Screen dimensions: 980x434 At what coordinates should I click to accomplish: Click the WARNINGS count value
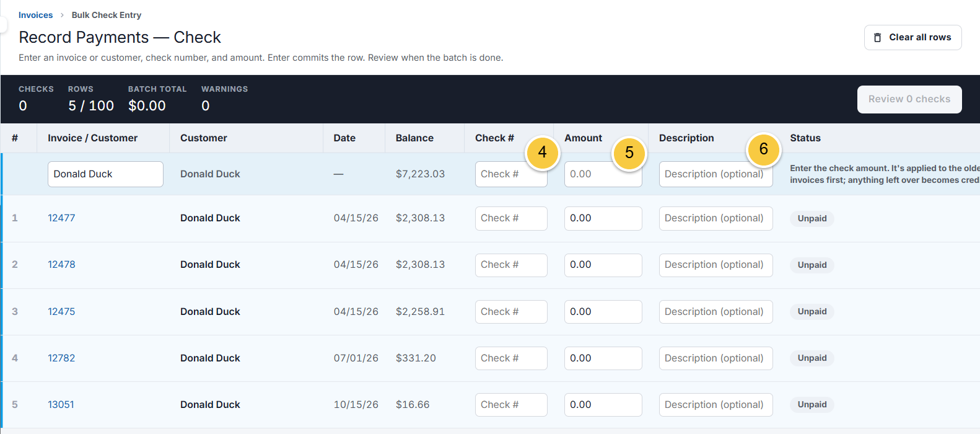(206, 106)
